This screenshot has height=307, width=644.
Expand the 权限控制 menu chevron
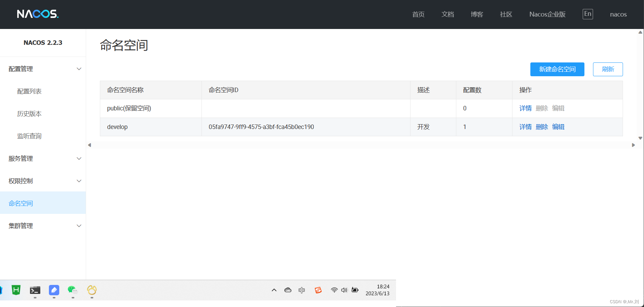tap(79, 181)
